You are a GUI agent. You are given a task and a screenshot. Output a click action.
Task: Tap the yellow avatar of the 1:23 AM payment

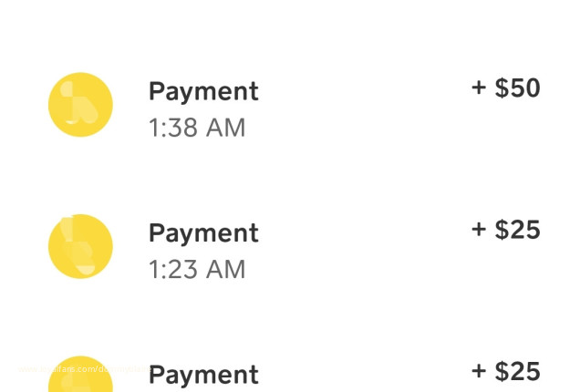pyautogui.click(x=80, y=246)
